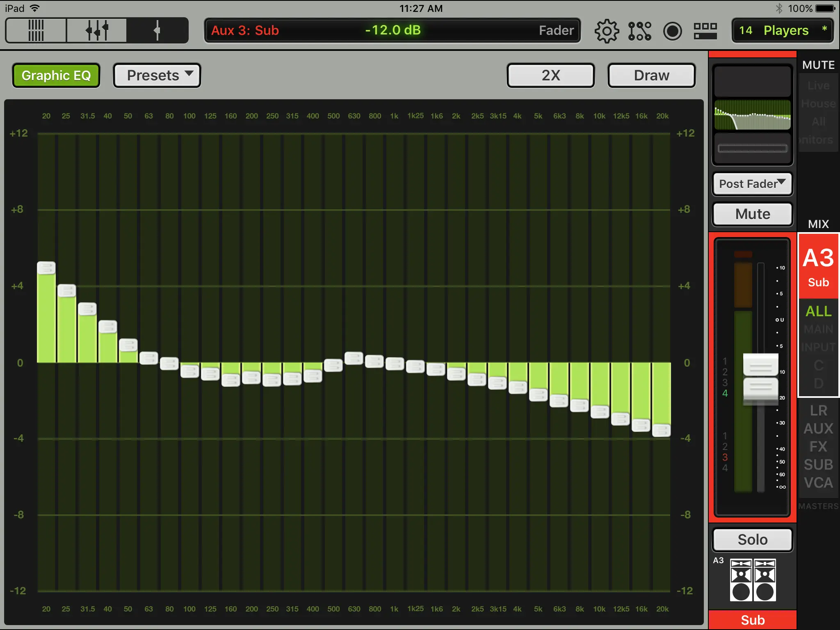Image resolution: width=840 pixels, height=630 pixels.
Task: Open the Presets dropdown
Action: (157, 75)
